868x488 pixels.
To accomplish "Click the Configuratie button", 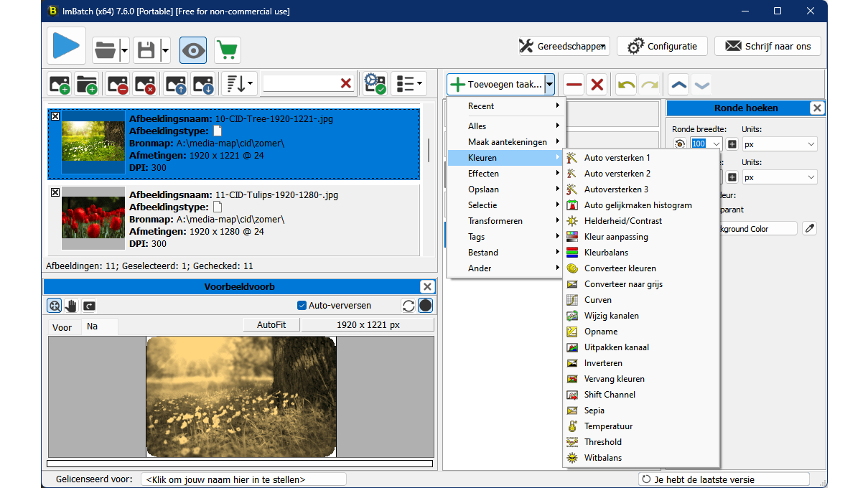I will (662, 46).
